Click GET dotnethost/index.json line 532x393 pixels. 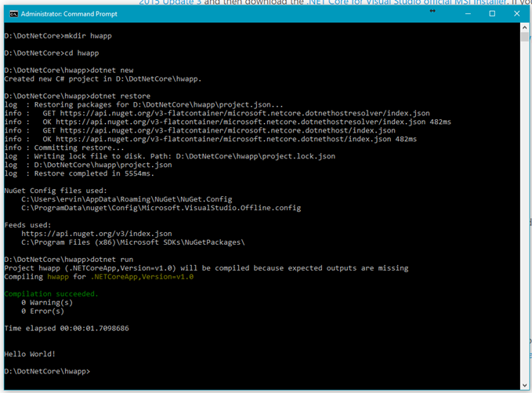(x=200, y=131)
